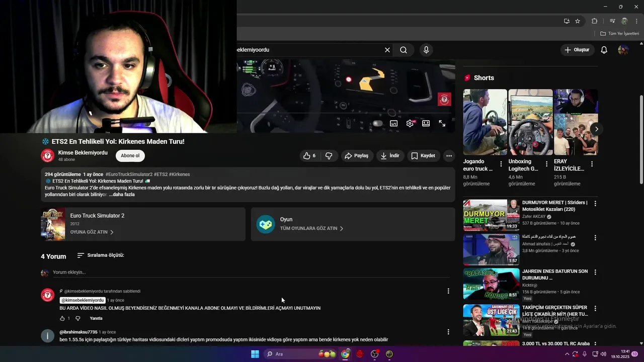Open Chrome from the Windows taskbar
Image resolution: width=644 pixels, height=362 pixels.
(x=345, y=354)
